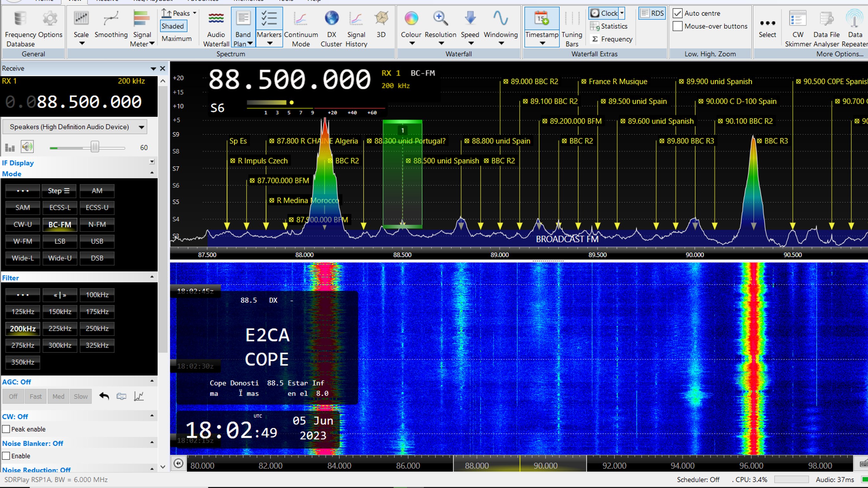This screenshot has height=488, width=868.
Task: Open the AGC graph icon
Action: [x=139, y=396]
